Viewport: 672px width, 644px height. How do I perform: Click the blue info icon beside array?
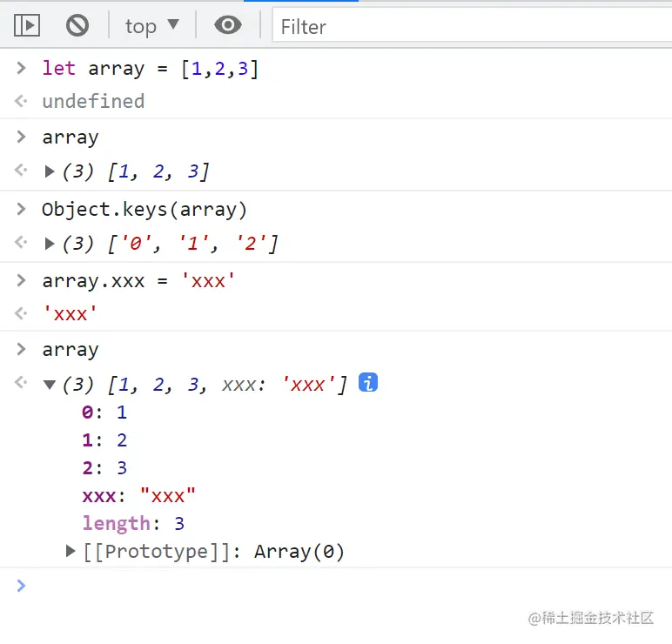pos(368,382)
